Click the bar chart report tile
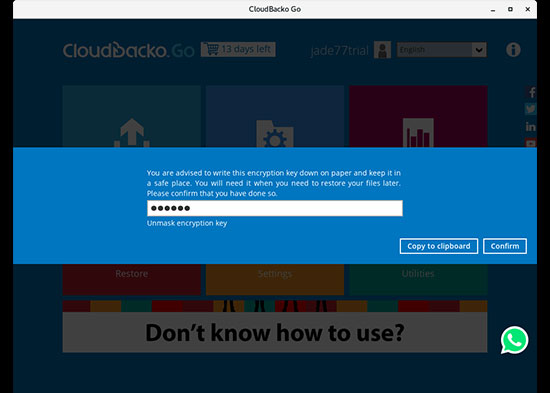 pyautogui.click(x=418, y=116)
